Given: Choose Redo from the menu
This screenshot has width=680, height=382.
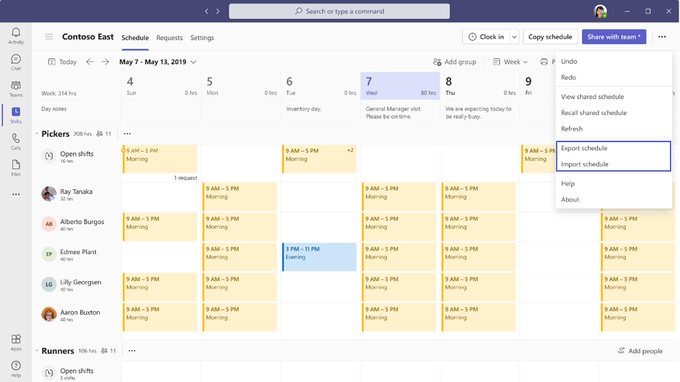Looking at the screenshot, I should point(614,77).
